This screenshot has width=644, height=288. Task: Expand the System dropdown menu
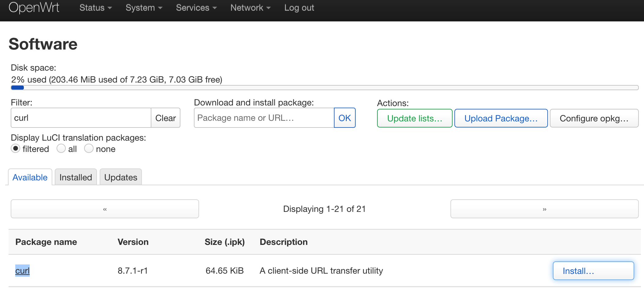[144, 8]
